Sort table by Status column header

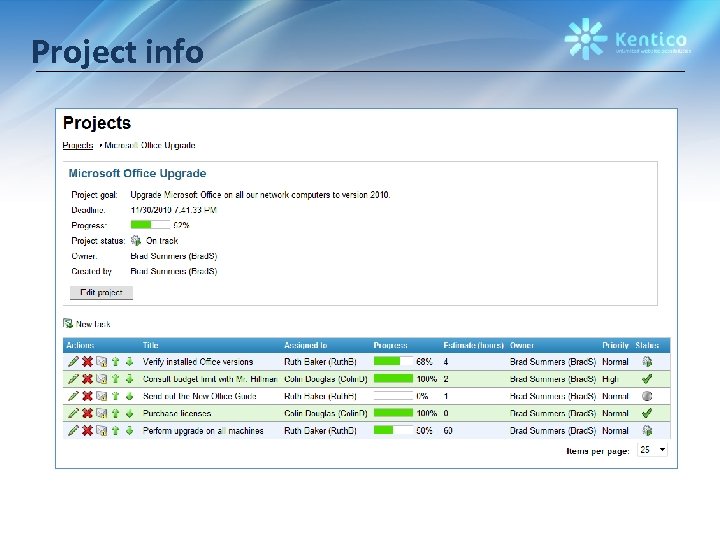pyautogui.click(x=647, y=345)
